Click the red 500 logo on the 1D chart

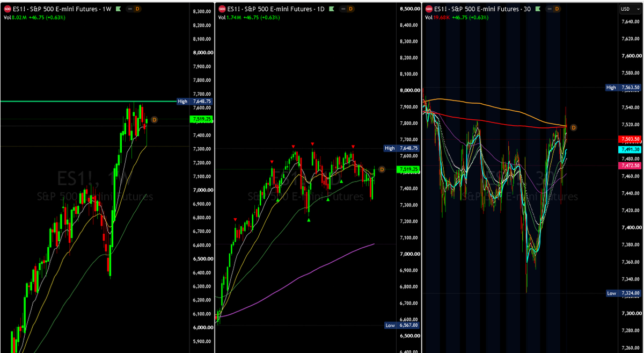(x=222, y=9)
